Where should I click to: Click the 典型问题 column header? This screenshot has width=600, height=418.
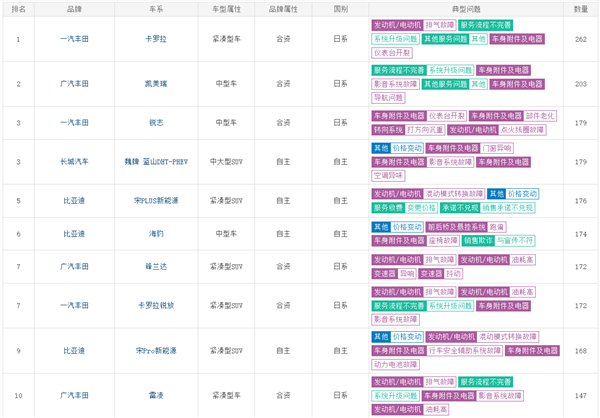[466, 9]
